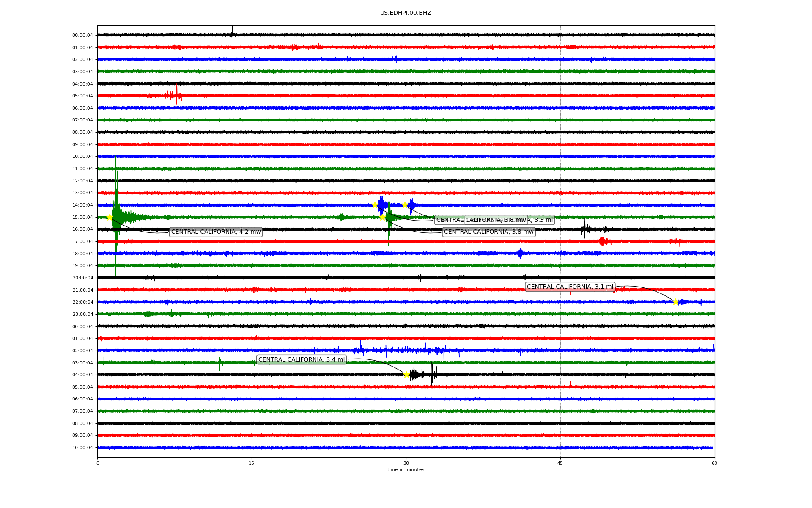812x508 pixels.
Task: Select the CENTRAL CALIFORNIA, 3.1 ml annotation
Action: pyautogui.click(x=570, y=287)
